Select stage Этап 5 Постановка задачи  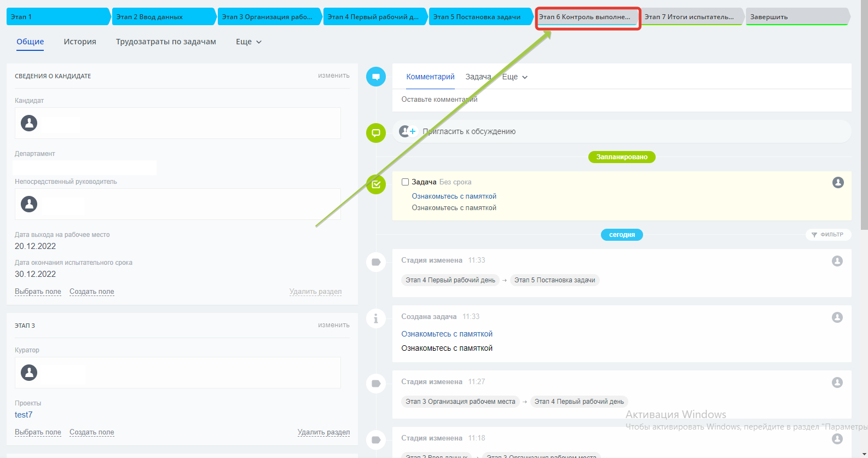coord(481,17)
